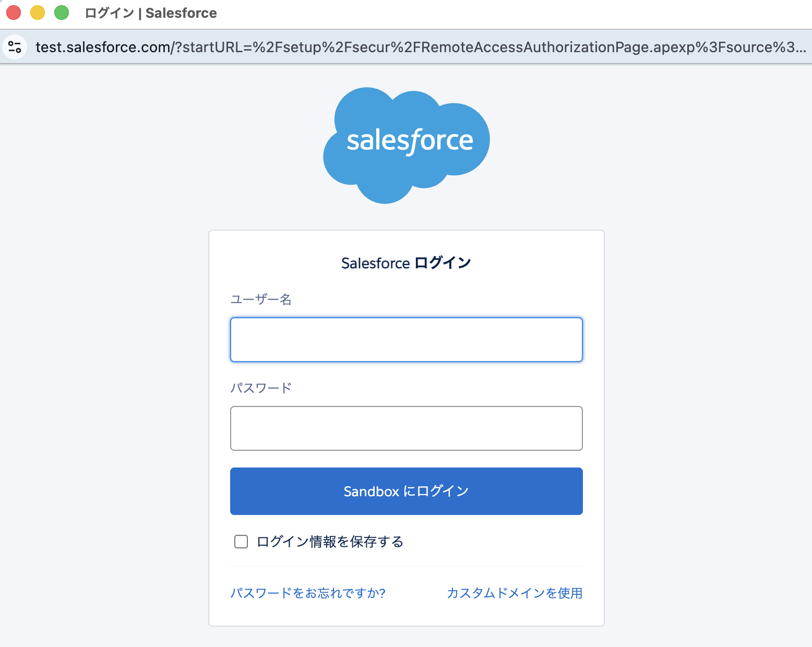812x647 pixels.
Task: Click the Salesforce ログイン heading
Action: coord(406,263)
